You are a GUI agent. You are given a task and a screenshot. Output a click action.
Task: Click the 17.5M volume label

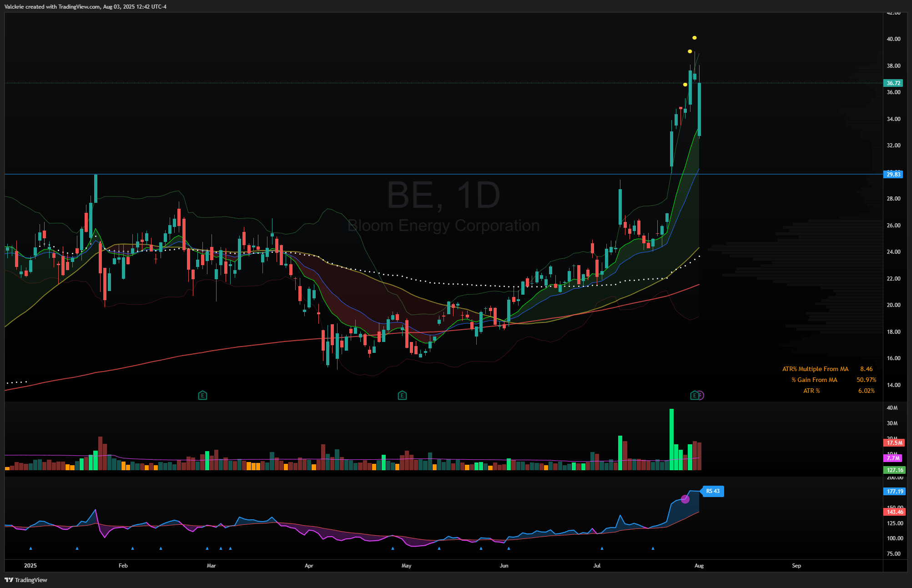894,442
